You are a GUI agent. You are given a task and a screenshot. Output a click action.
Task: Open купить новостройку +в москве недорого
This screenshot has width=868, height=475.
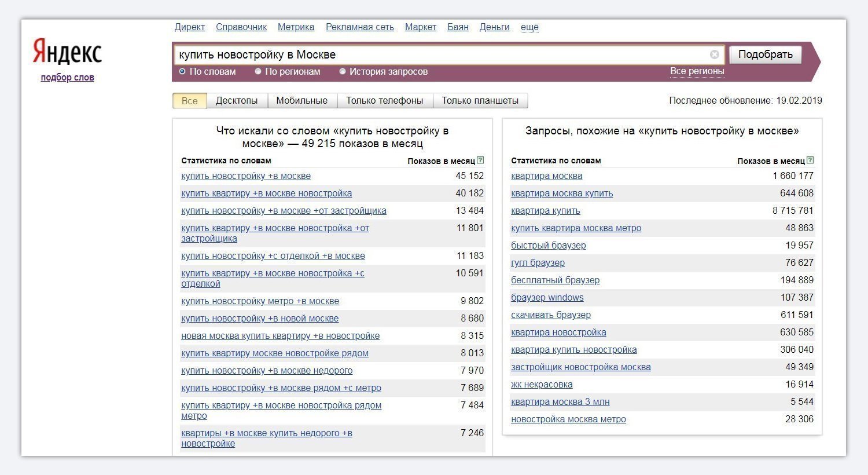coord(267,371)
